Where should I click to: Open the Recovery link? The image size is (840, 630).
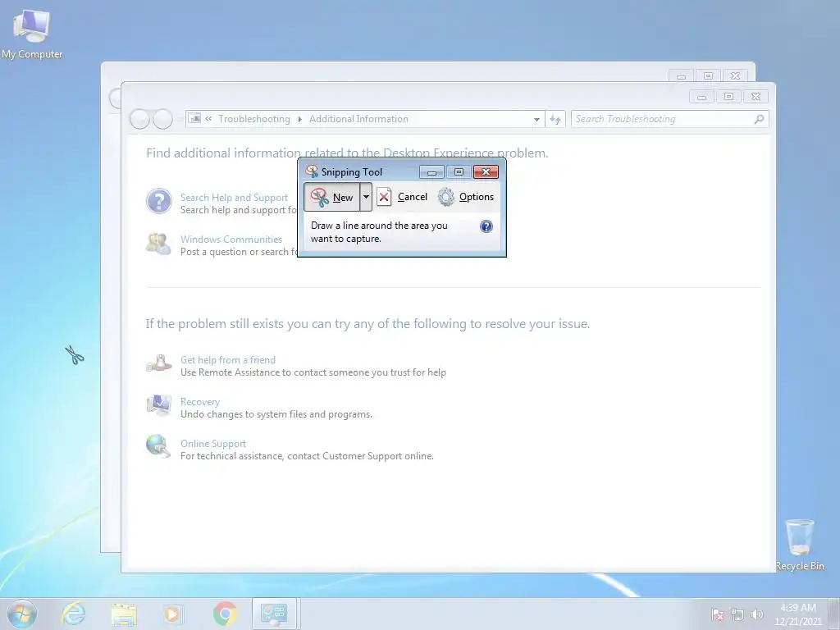point(200,402)
